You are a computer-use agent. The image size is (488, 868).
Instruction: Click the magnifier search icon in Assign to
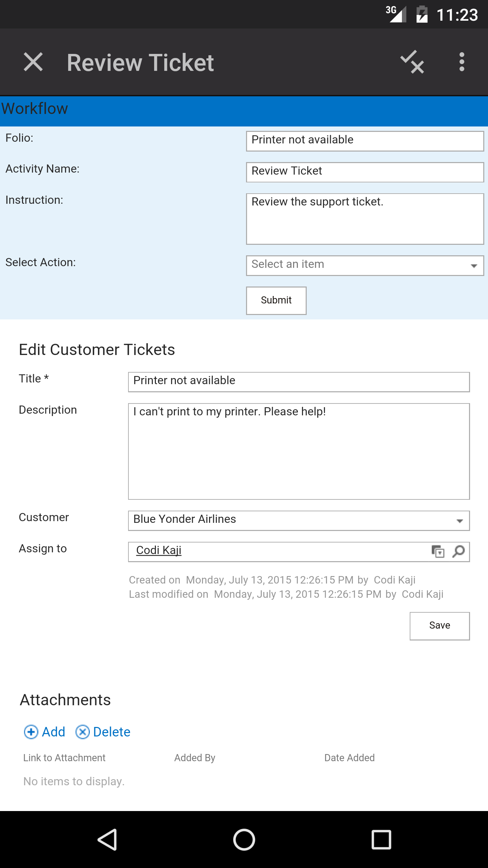pos(459,551)
